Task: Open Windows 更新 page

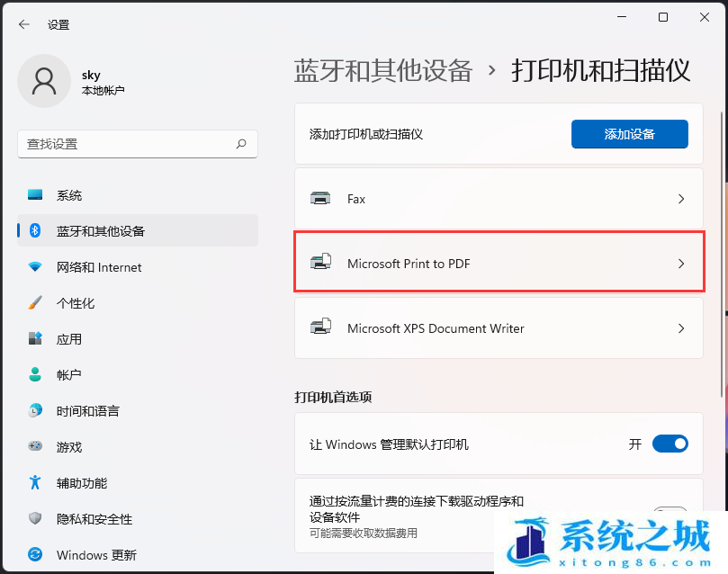Action: [138, 554]
